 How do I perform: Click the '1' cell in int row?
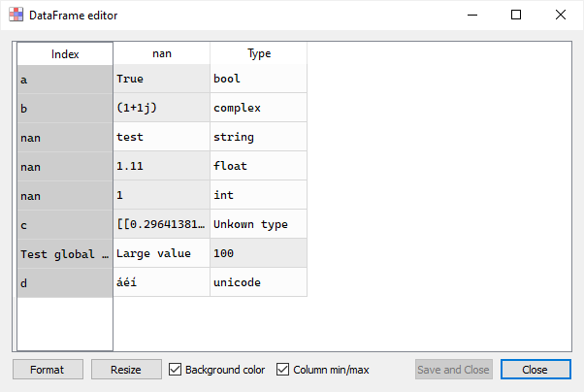[162, 195]
